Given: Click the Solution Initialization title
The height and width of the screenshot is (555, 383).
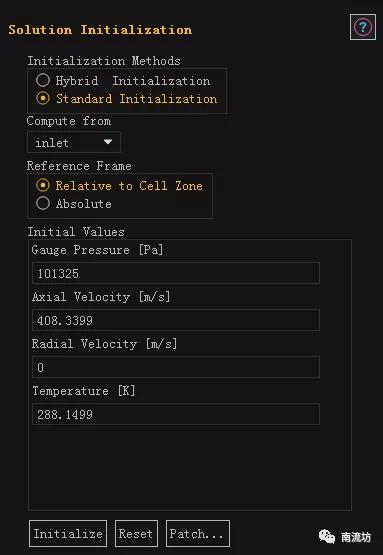Looking at the screenshot, I should tap(100, 30).
